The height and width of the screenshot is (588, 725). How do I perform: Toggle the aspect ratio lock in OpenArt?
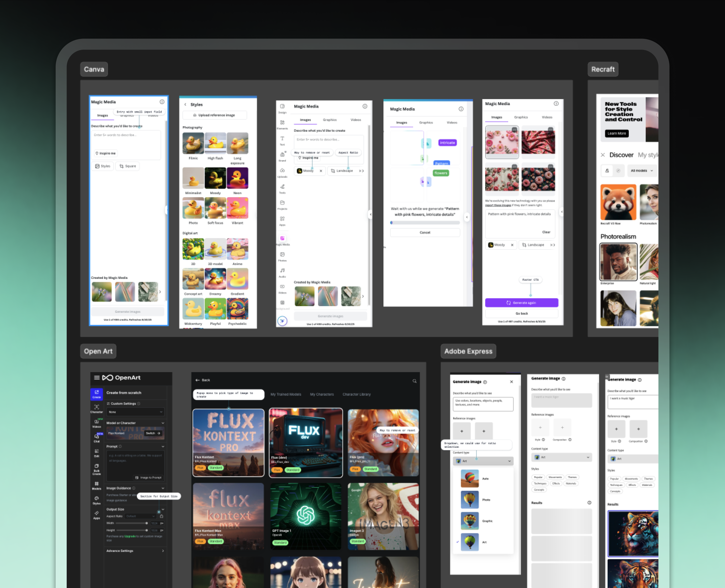162,516
